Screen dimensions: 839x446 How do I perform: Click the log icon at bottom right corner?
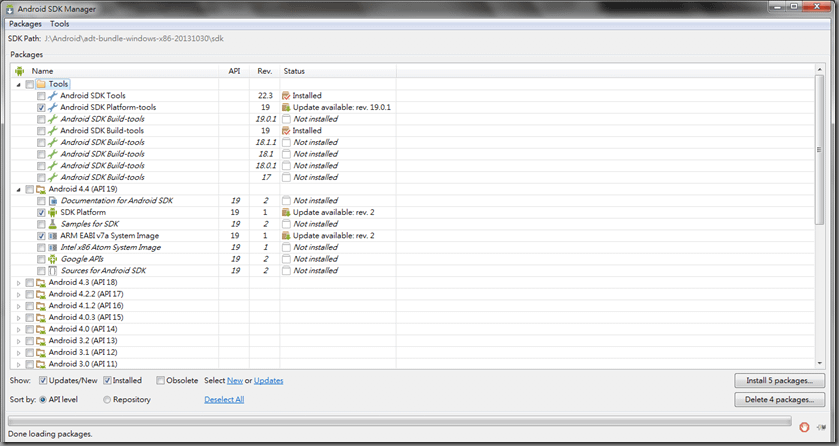pyautogui.click(x=821, y=427)
